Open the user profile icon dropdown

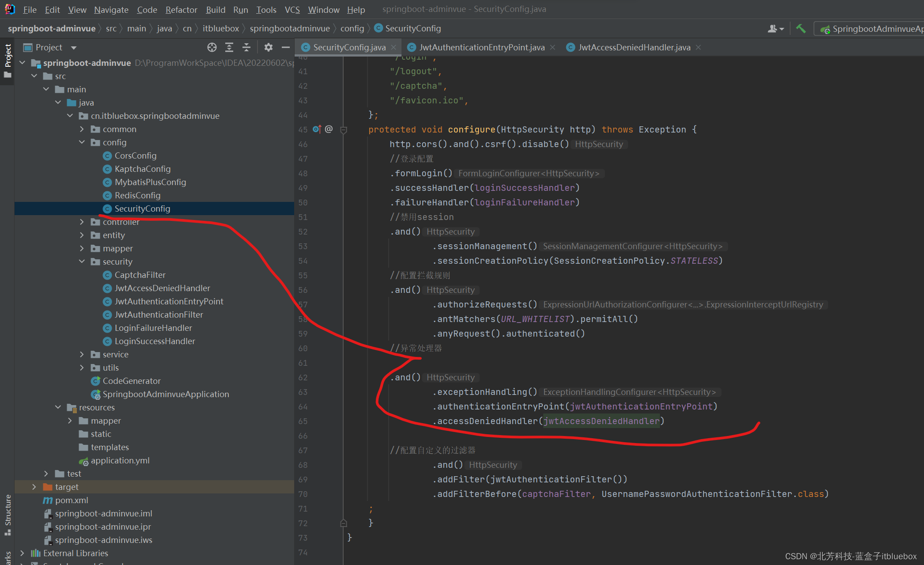[x=775, y=29]
